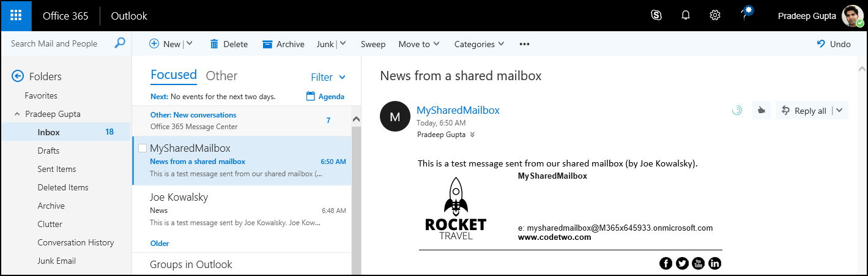This screenshot has height=276, width=868.
Task: Open the settings gear
Action: coord(714,16)
